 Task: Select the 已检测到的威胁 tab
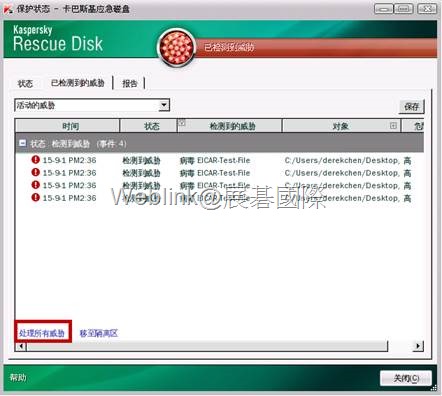77,83
